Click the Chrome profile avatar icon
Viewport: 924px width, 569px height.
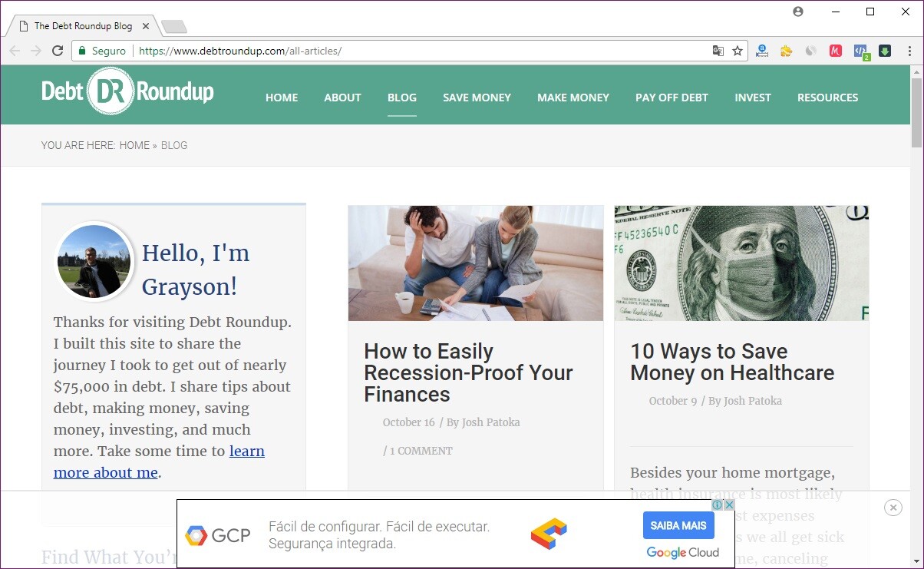pos(798,12)
